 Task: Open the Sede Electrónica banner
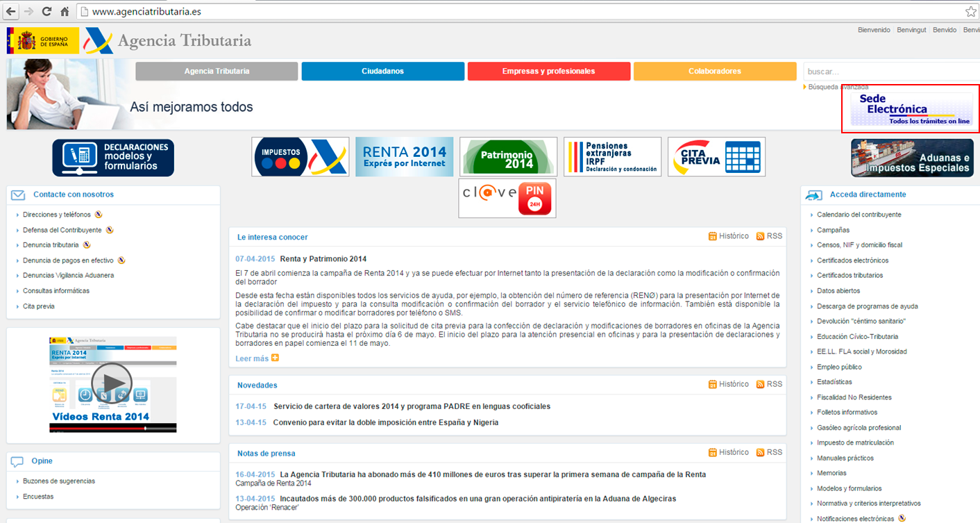click(912, 109)
